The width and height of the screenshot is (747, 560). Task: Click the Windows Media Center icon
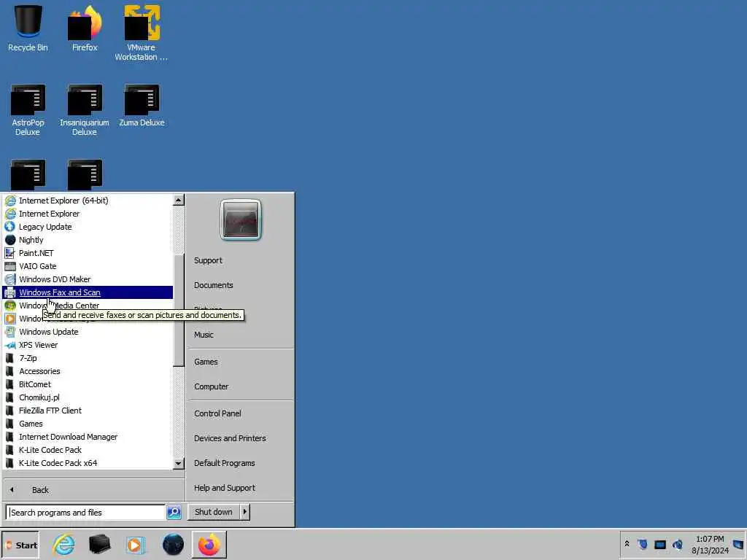(10, 306)
